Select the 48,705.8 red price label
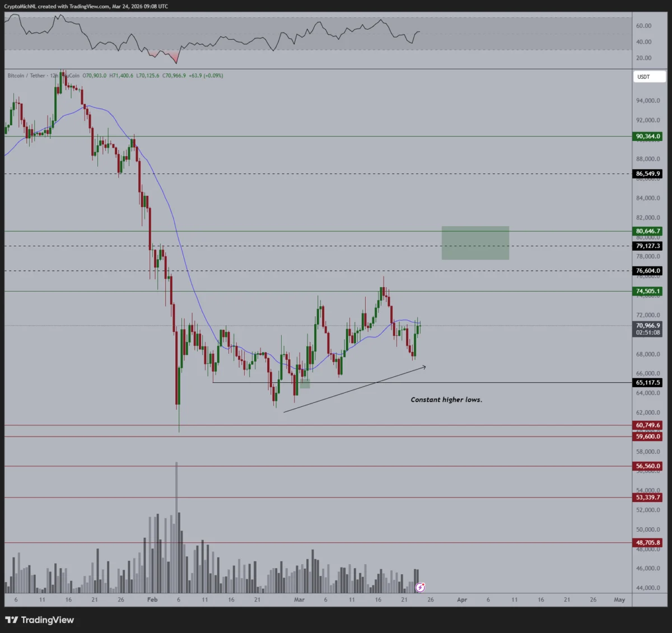The height and width of the screenshot is (633, 672). pyautogui.click(x=648, y=542)
